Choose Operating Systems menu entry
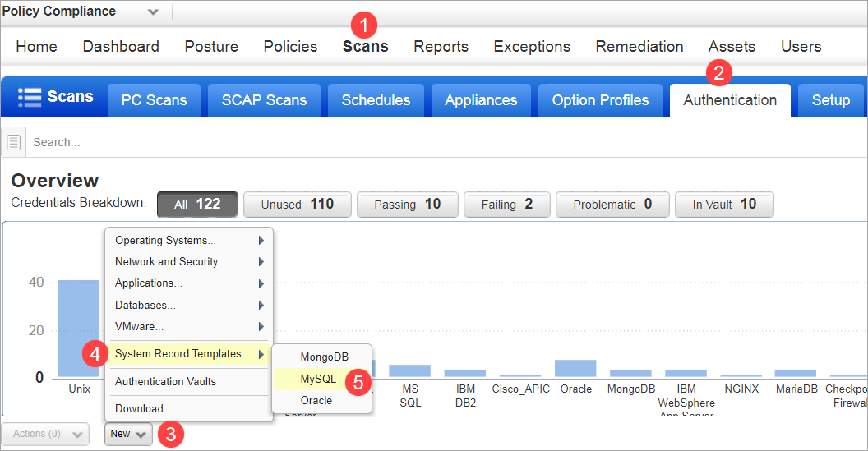868x451 pixels. [x=189, y=240]
